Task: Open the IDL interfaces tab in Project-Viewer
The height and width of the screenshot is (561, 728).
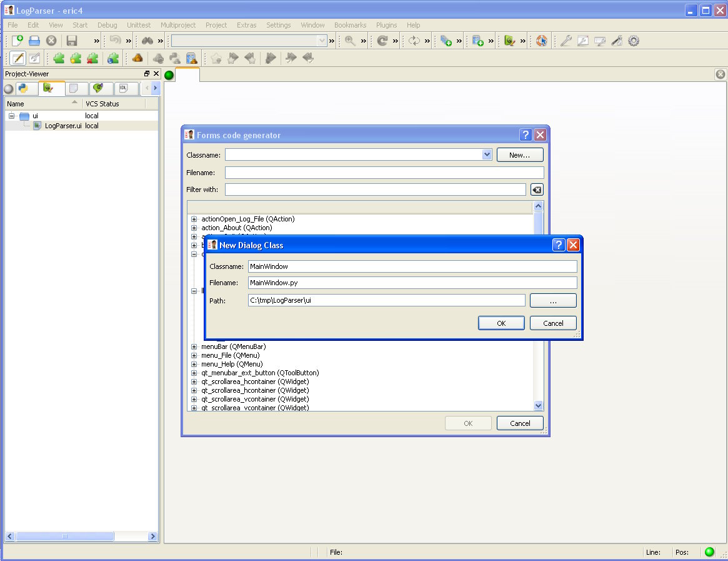Action: [x=123, y=89]
